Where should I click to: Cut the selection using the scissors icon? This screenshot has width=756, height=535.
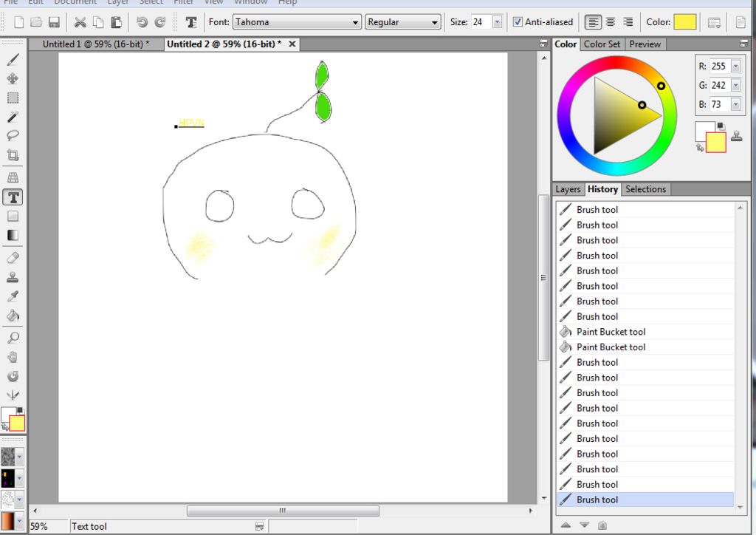tap(80, 22)
